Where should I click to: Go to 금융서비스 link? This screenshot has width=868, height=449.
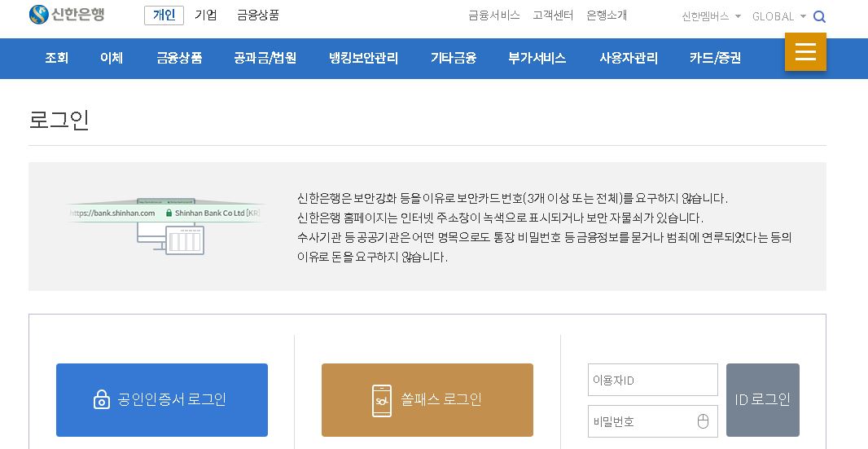[493, 15]
